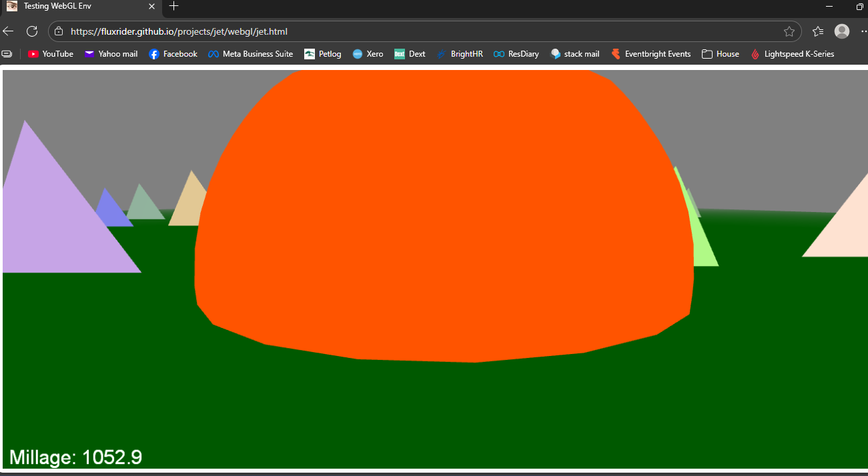
Task: Open the user profile avatar
Action: [842, 31]
